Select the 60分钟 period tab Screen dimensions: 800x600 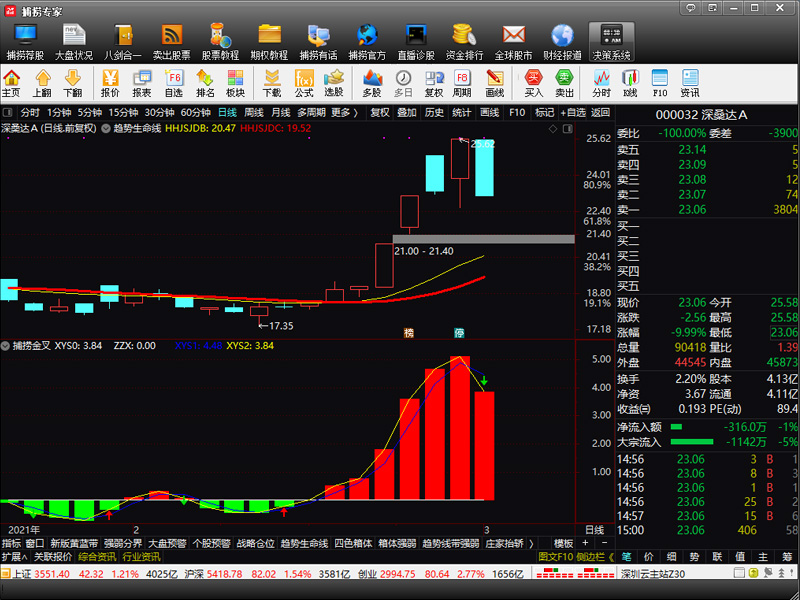tap(196, 113)
